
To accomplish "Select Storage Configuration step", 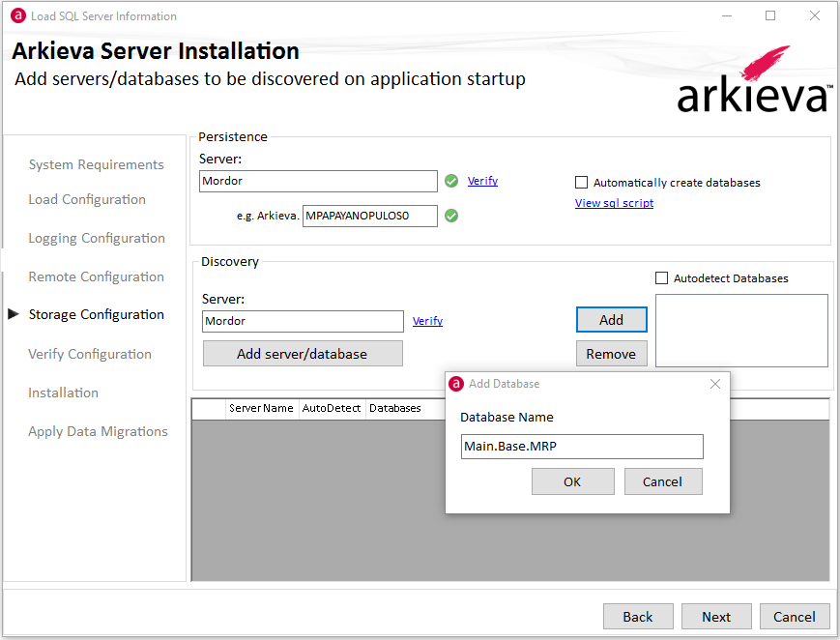I will tap(97, 314).
